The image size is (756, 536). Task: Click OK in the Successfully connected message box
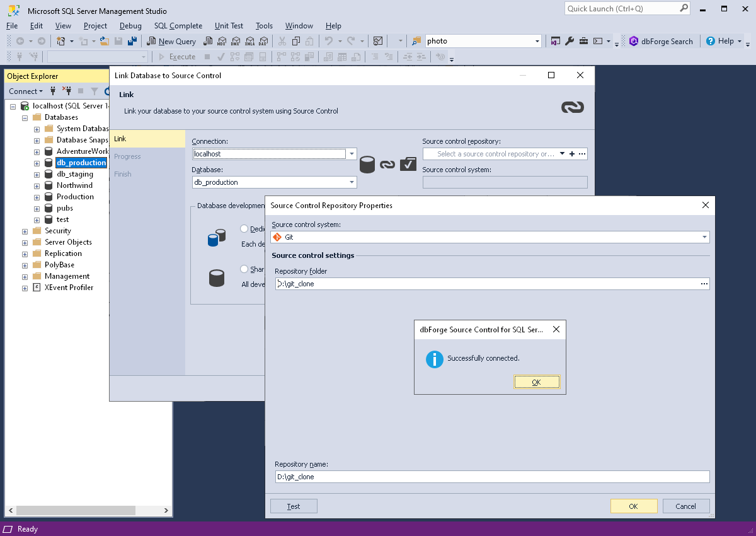click(x=537, y=382)
